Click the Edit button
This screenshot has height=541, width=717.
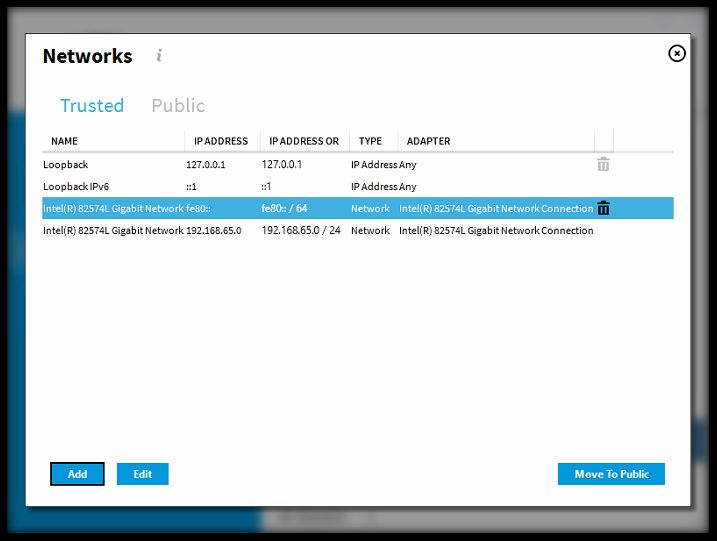point(143,474)
